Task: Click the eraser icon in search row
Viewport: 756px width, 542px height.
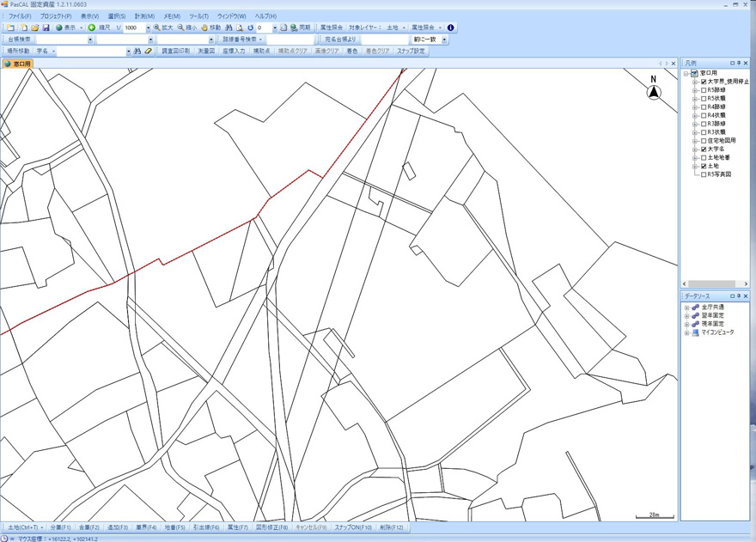Action: point(148,52)
